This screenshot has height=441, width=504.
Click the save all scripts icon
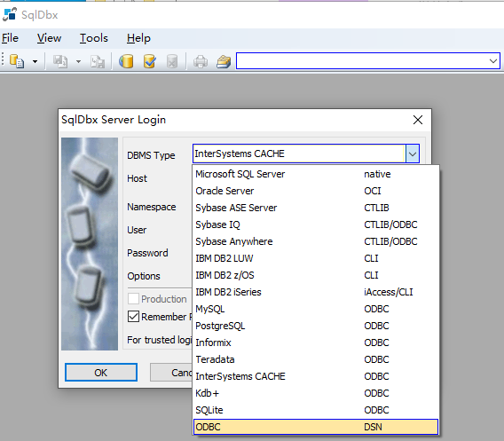click(98, 61)
